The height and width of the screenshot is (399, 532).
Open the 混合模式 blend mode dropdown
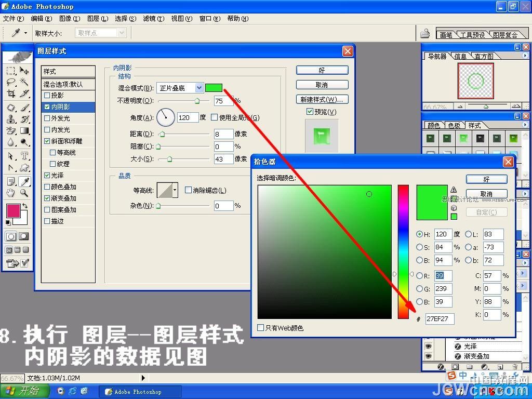(x=199, y=88)
